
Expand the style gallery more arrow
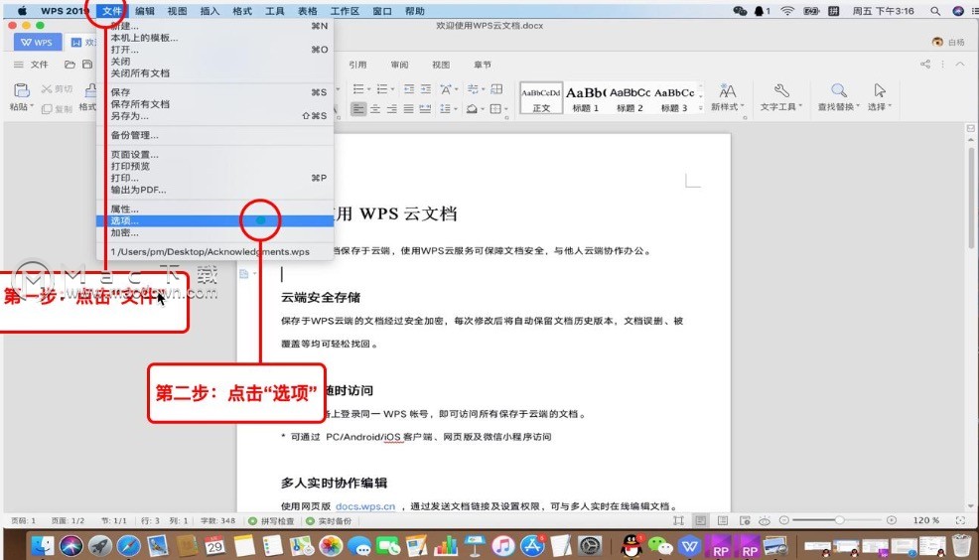click(x=701, y=107)
